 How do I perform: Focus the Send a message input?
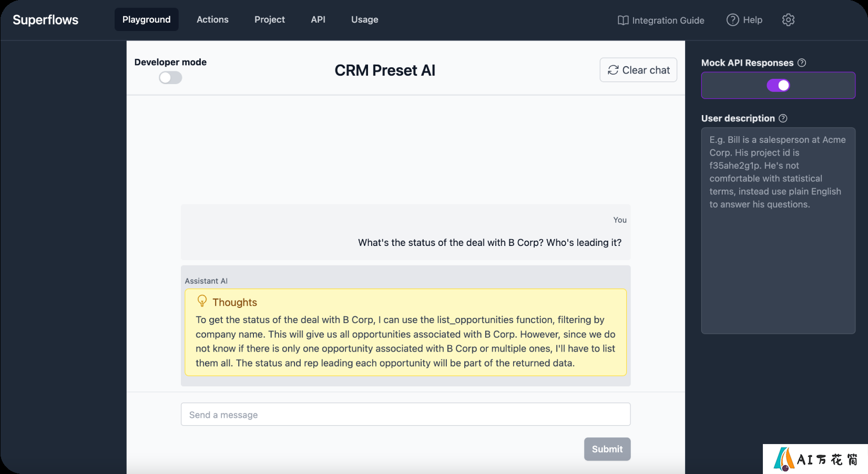click(x=406, y=415)
